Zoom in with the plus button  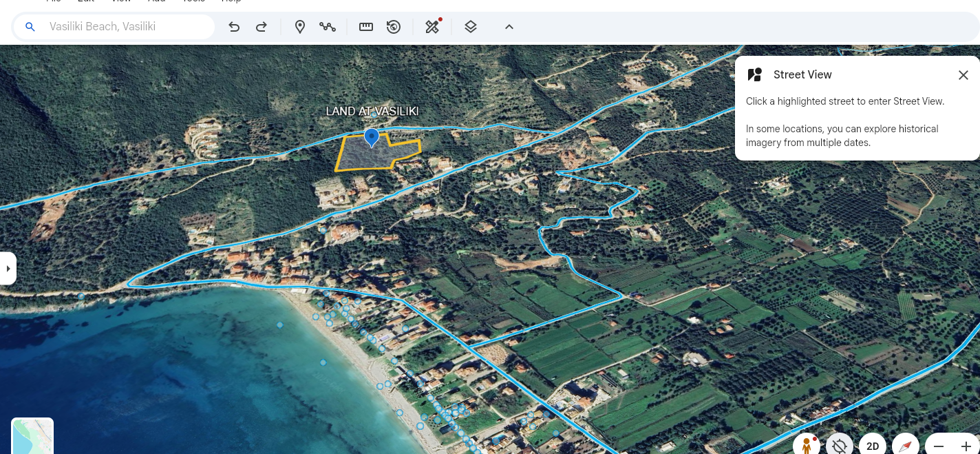click(966, 446)
